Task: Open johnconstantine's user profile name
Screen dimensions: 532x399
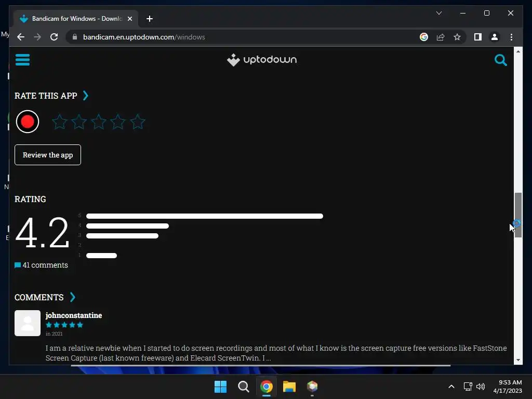Action: tap(74, 315)
